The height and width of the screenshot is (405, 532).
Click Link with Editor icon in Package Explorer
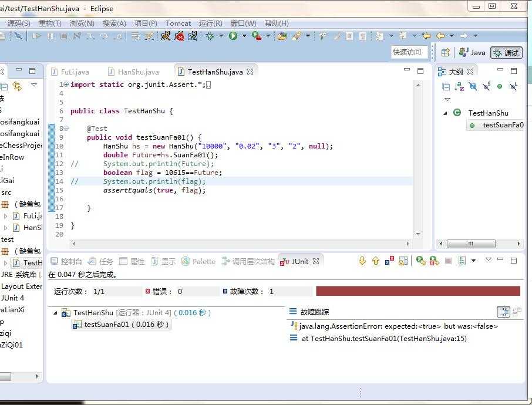pyautogui.click(x=17, y=86)
